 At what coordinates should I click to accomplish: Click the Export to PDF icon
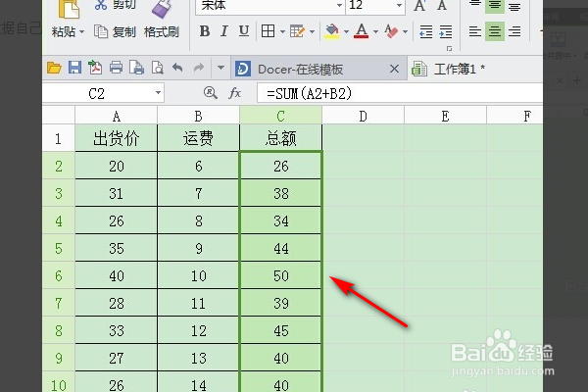point(95,68)
